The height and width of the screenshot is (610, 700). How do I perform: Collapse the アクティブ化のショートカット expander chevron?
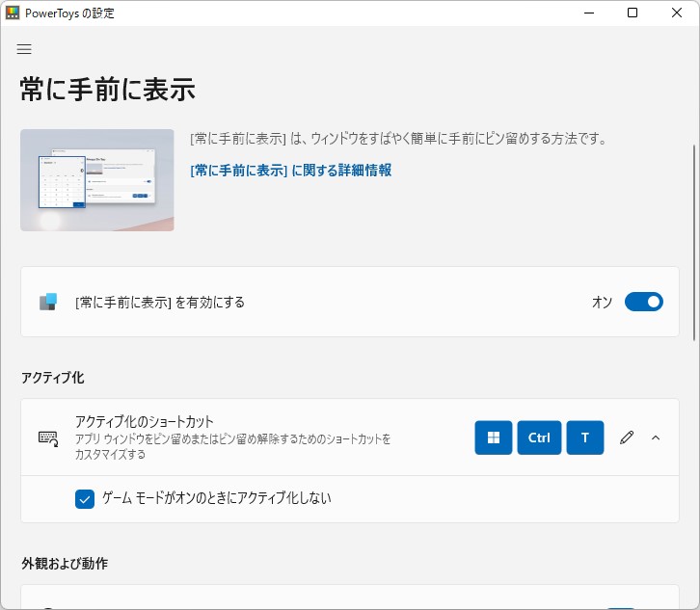[x=656, y=438]
